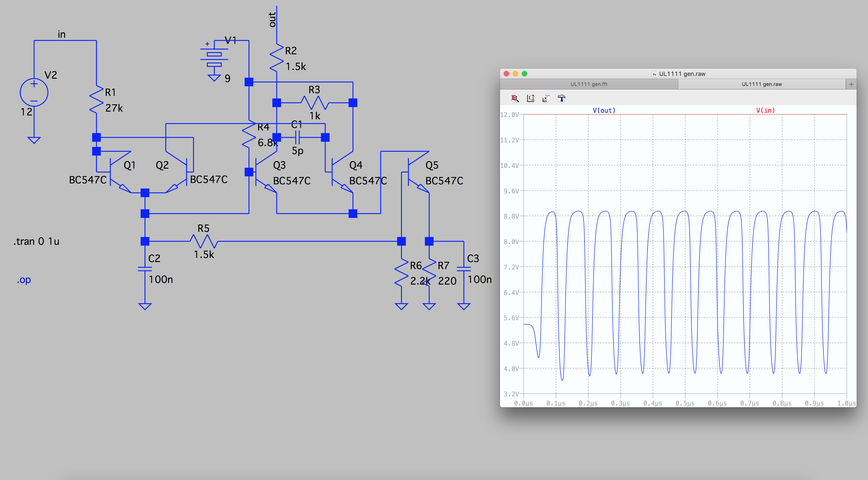Click the ground symbol under V2

[x=34, y=140]
